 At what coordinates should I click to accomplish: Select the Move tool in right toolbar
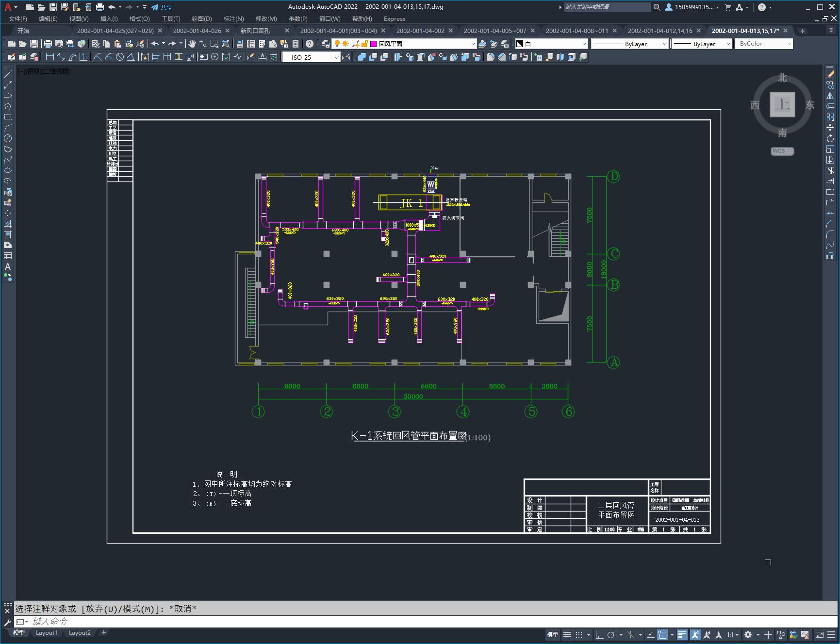[830, 128]
